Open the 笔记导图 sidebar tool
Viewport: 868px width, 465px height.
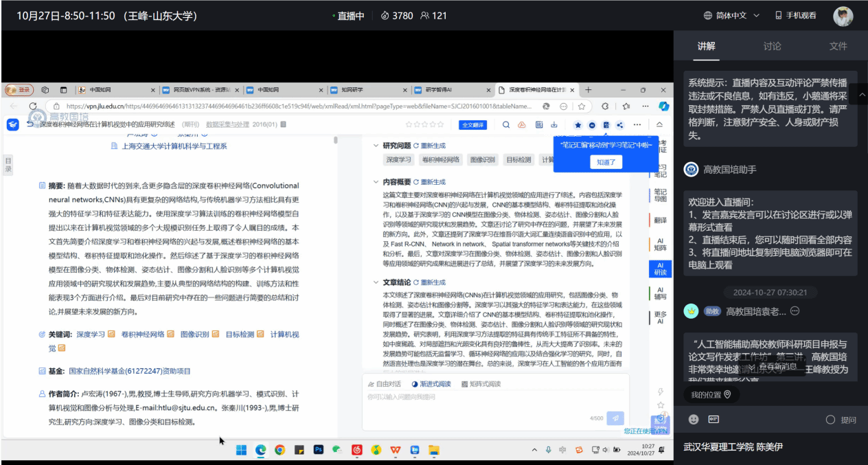[x=660, y=196]
